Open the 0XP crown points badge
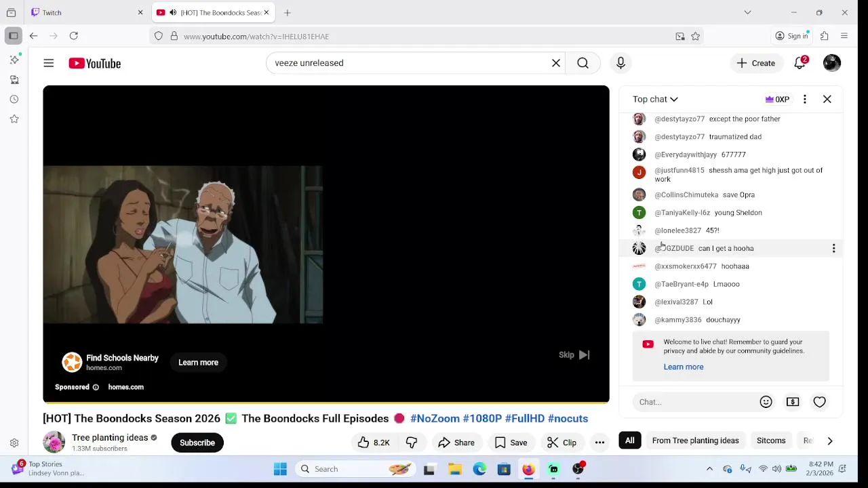The width and height of the screenshot is (868, 488). pyautogui.click(x=777, y=99)
